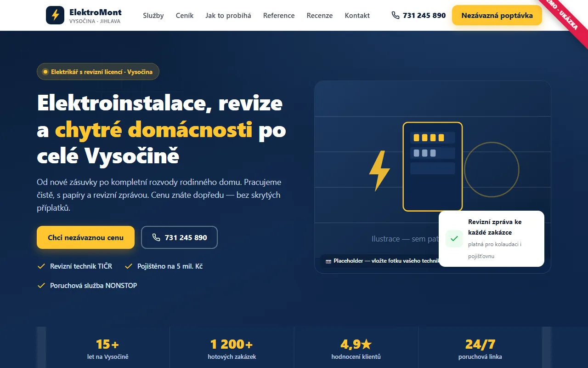Click the 1 200+ hotových zakázek stat

pyautogui.click(x=232, y=349)
